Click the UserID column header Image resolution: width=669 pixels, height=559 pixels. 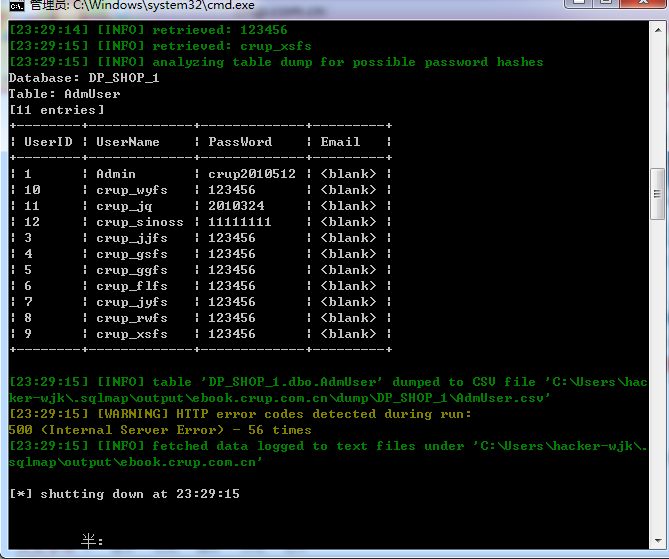click(48, 142)
